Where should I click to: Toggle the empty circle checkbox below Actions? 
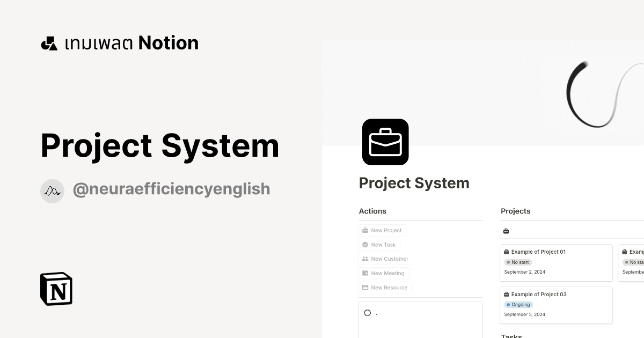tap(368, 313)
